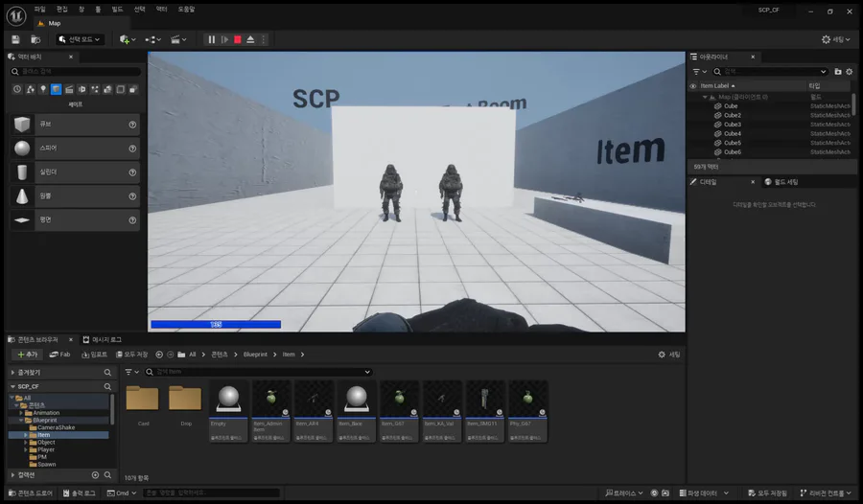Open the 파일 menu
The width and height of the screenshot is (863, 504).
(x=39, y=10)
